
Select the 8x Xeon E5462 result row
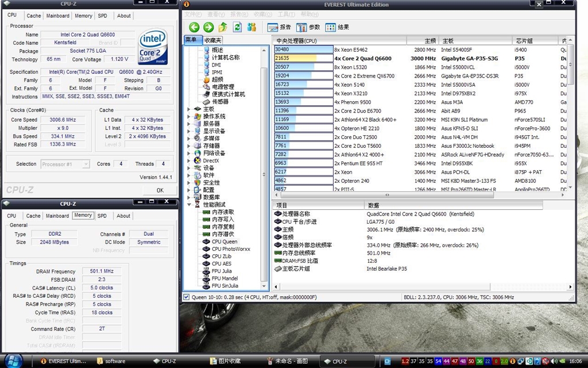coord(420,49)
